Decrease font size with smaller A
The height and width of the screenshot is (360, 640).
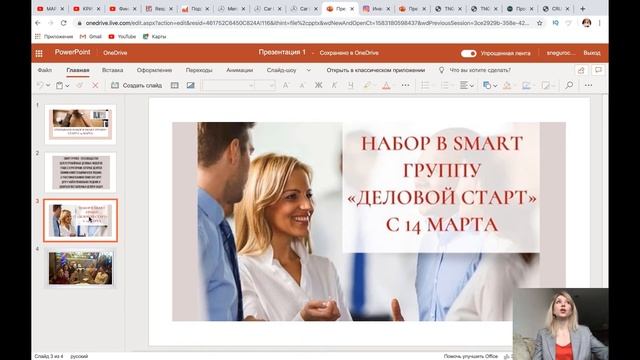(x=302, y=85)
